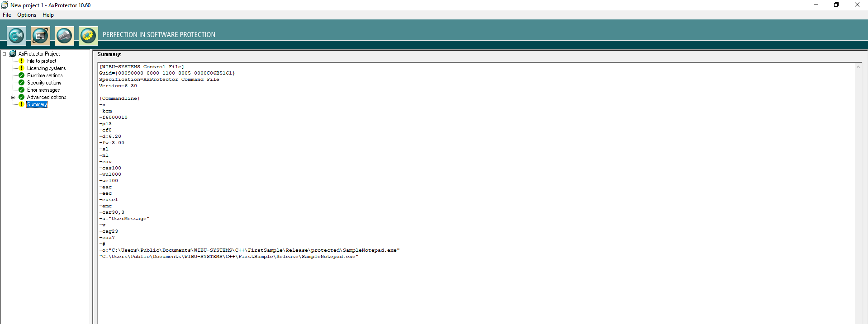Select the highlighted Summary tree item
Viewport: 868px width, 324px height.
click(37, 104)
